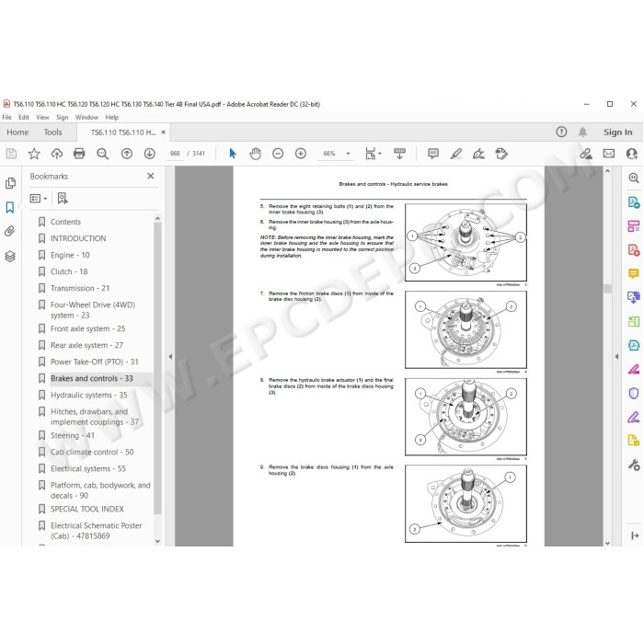Click the Sign In button
This screenshot has height=644, width=644.
click(x=617, y=132)
